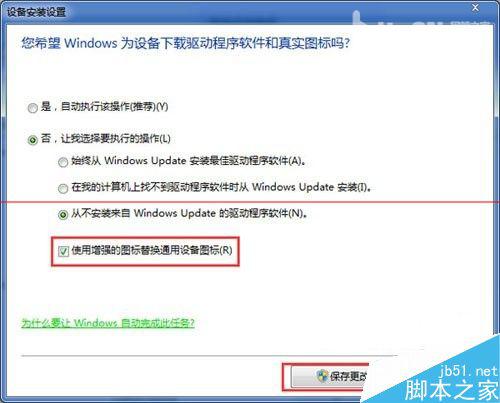Choose the 否，让我选择要执行的操作 radio button
500x403 pixels.
point(33,140)
